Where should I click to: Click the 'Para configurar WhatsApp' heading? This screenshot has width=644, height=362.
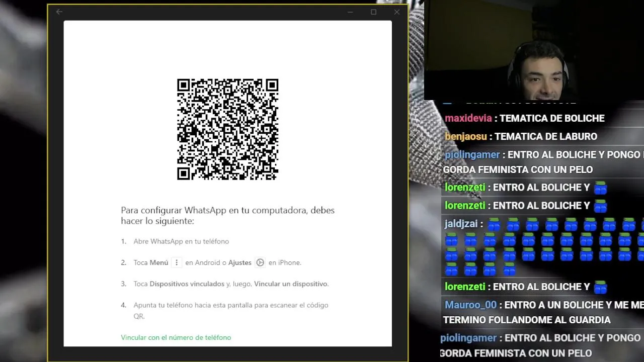click(x=227, y=215)
